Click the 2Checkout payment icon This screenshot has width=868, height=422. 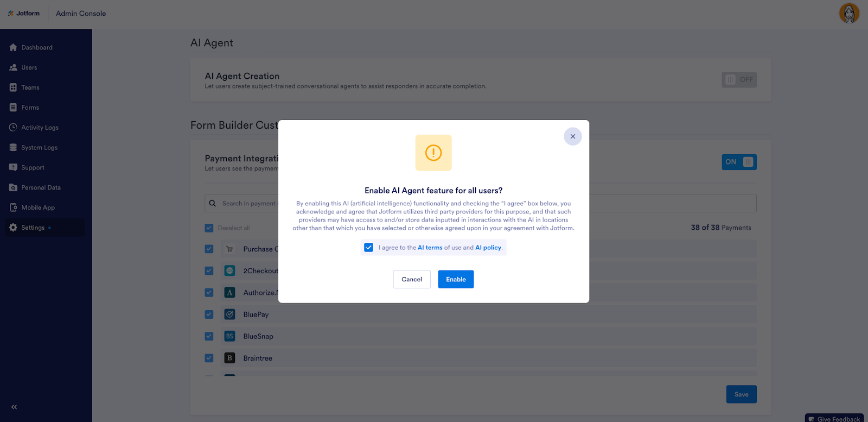[229, 270]
